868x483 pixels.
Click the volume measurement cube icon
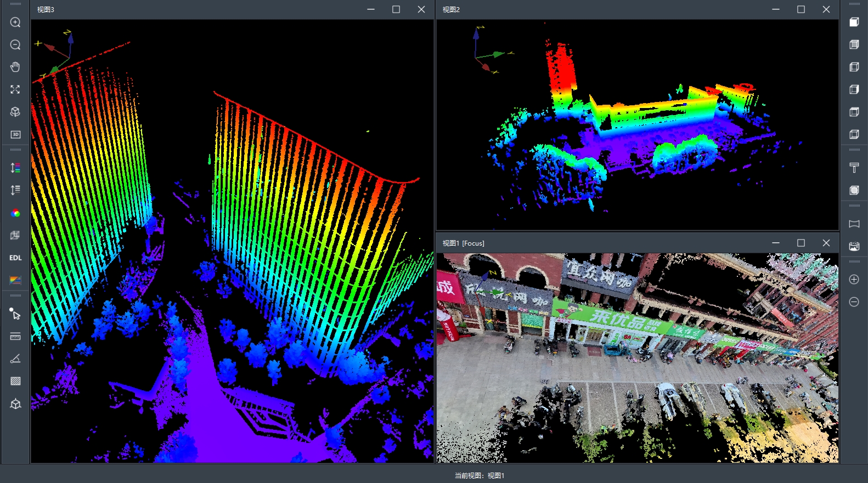tap(15, 404)
